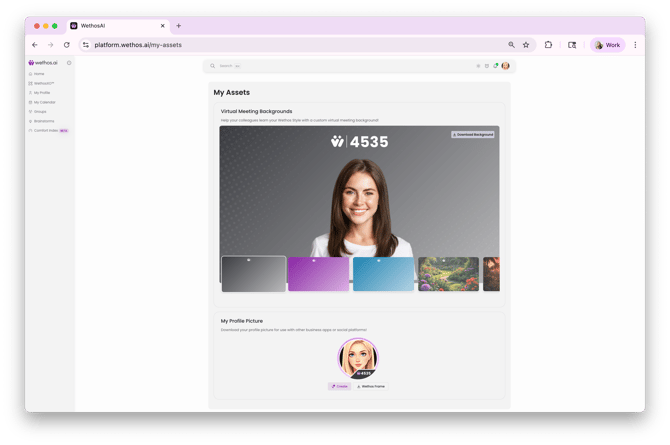The height and width of the screenshot is (445, 670).
Task: Bookmark this page with the star icon
Action: pos(526,45)
